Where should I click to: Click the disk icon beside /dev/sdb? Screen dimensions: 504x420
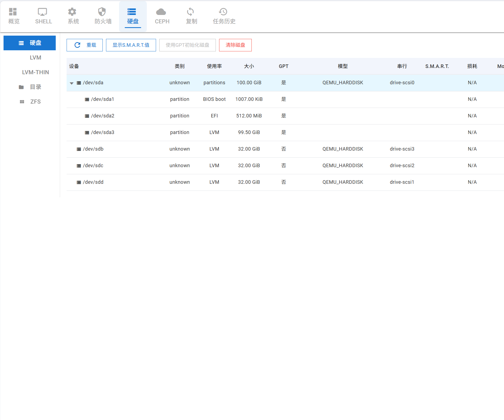(x=79, y=149)
